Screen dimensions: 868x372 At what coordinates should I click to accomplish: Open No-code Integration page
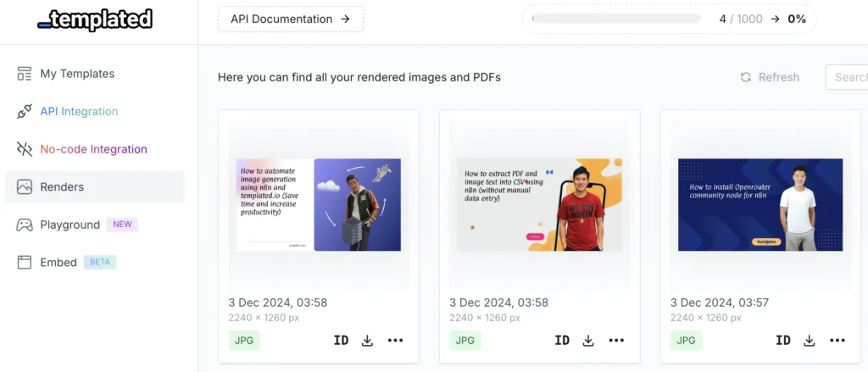[x=93, y=149]
